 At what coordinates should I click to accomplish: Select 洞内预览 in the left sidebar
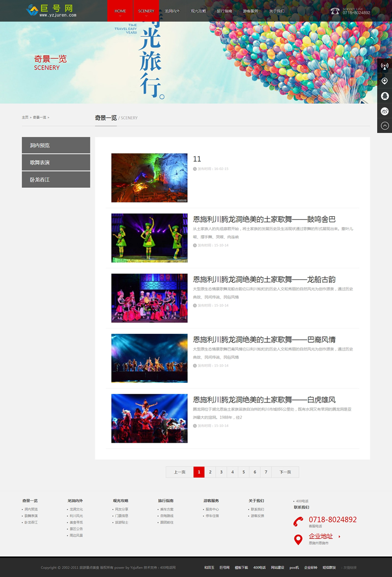(56, 146)
